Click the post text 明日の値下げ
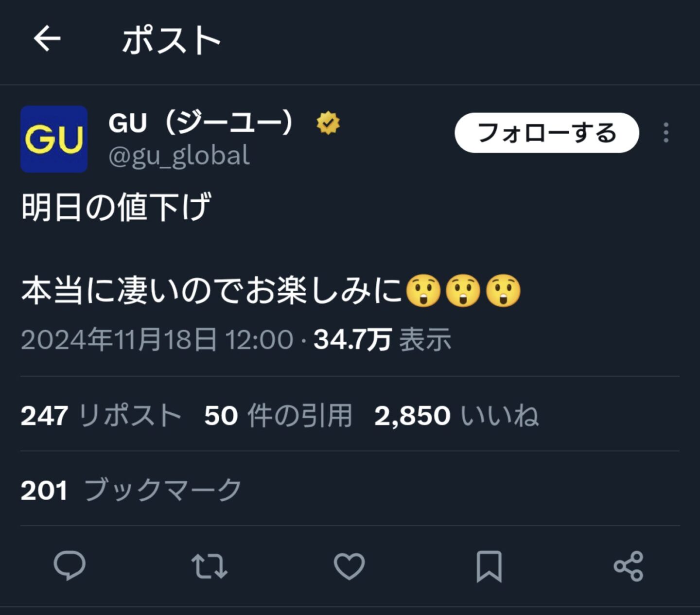Image resolution: width=700 pixels, height=615 pixels. (116, 207)
